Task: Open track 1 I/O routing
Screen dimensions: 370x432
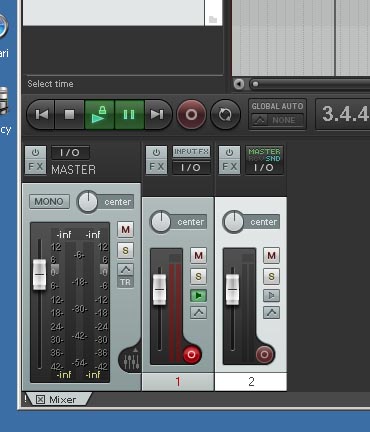Action: pos(191,167)
